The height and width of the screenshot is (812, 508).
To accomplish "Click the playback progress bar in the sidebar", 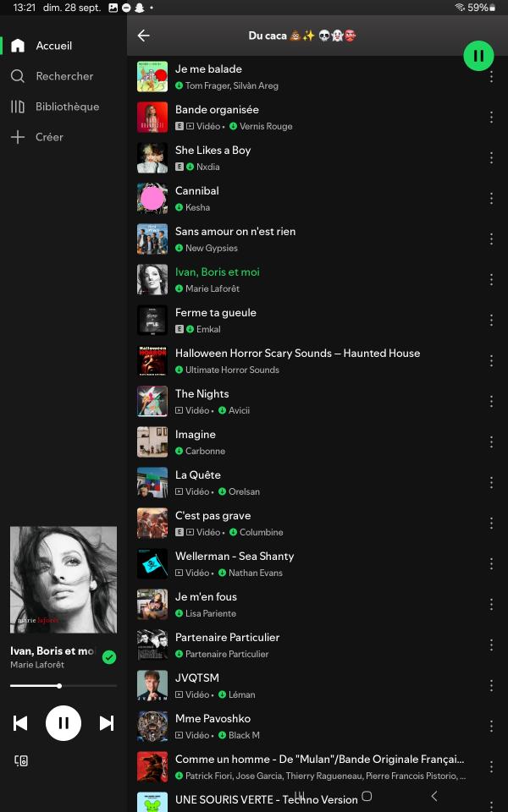I will click(x=63, y=686).
